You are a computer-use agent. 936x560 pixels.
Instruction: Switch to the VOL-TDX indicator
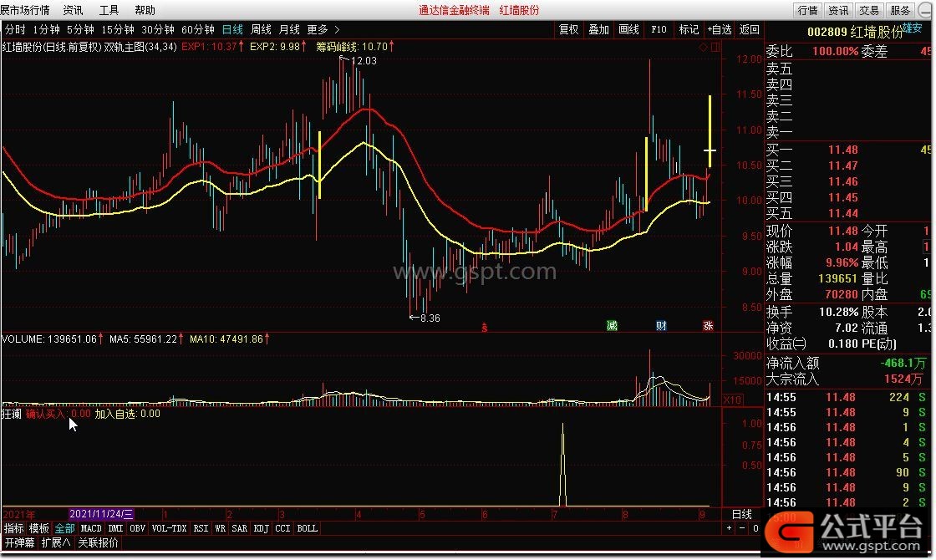(x=169, y=528)
